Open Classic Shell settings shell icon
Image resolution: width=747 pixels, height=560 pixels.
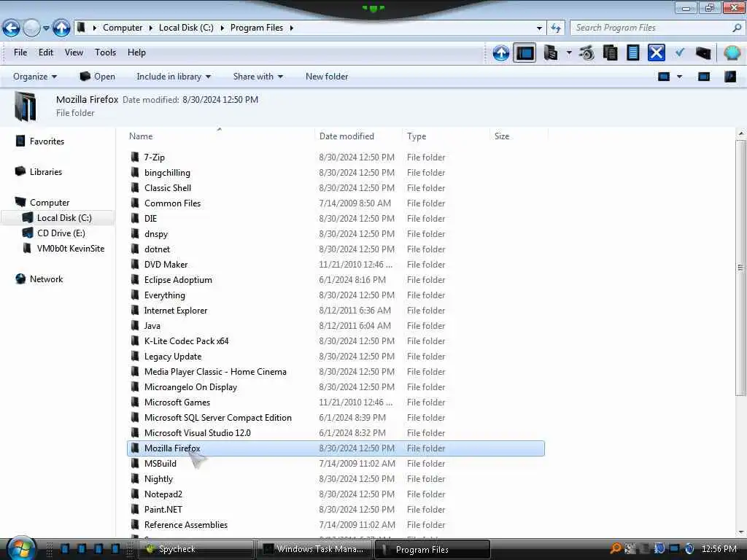732,52
